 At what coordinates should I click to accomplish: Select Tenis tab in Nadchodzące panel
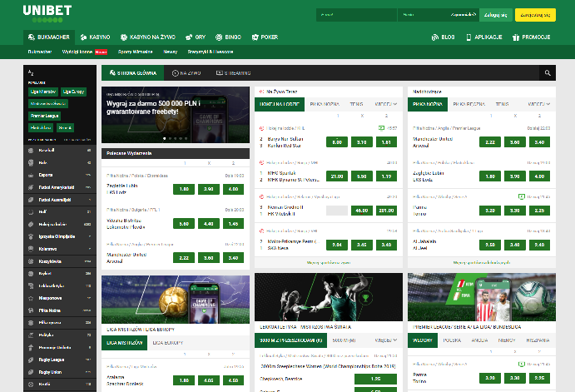tap(502, 104)
